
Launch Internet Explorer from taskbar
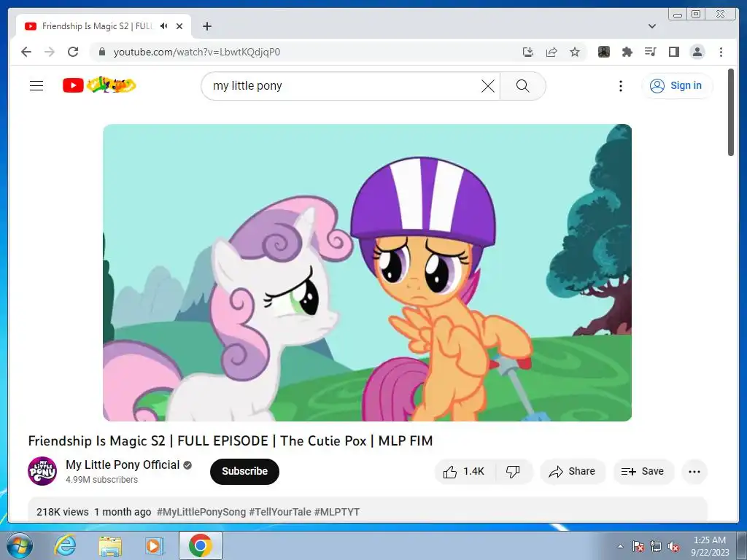tap(65, 545)
